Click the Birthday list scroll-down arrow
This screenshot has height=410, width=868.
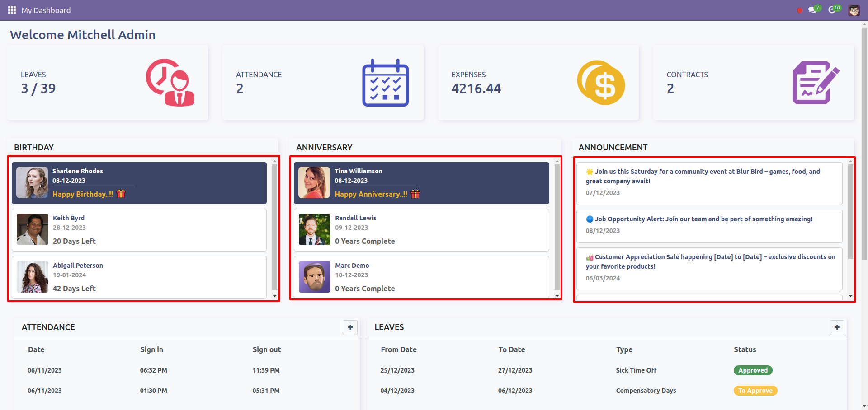(x=274, y=296)
